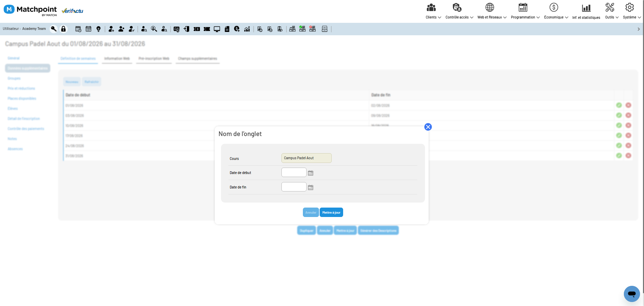Expand the toolbar with the right arrow chevron

pyautogui.click(x=639, y=29)
